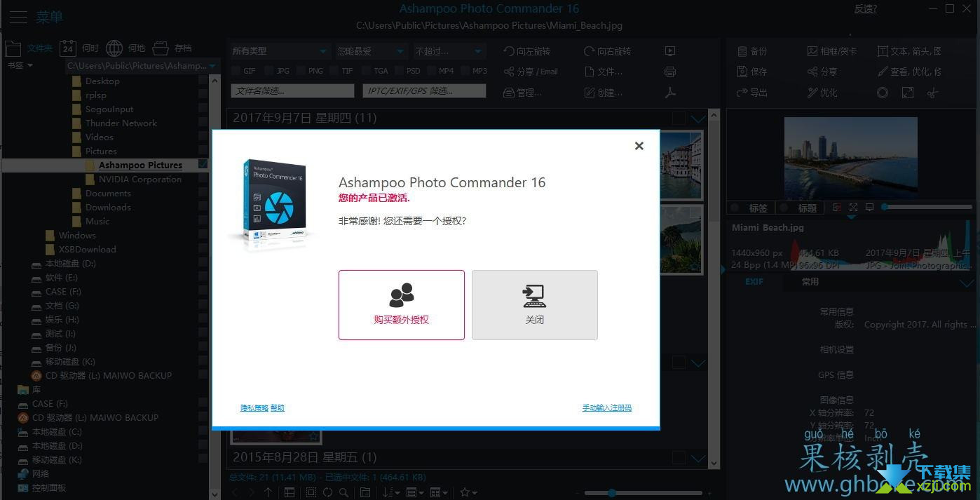Click the printer icon in toolbar
The image size is (980, 500).
tap(670, 72)
